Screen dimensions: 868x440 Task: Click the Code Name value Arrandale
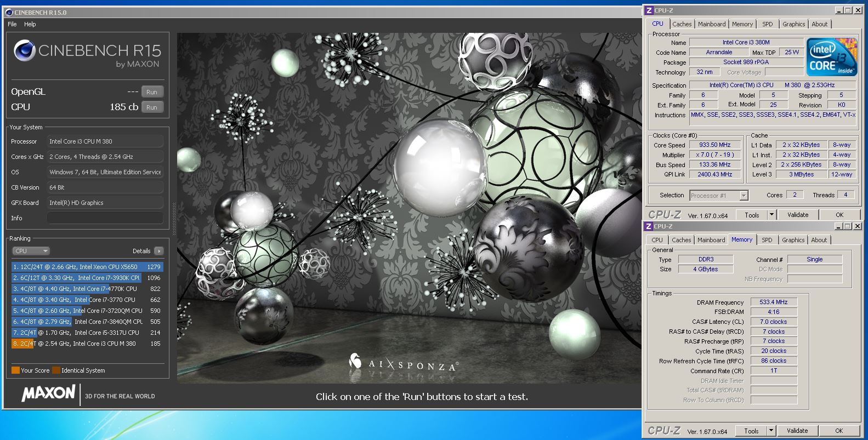[719, 52]
